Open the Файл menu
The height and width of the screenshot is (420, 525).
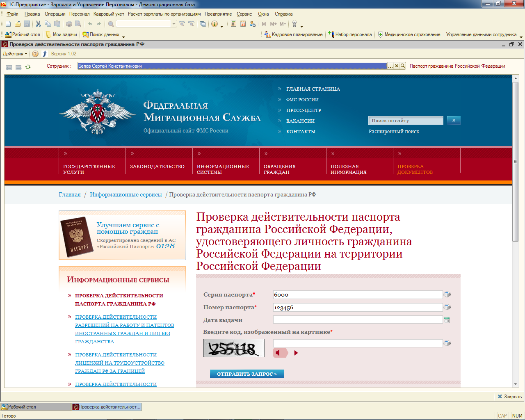click(12, 14)
